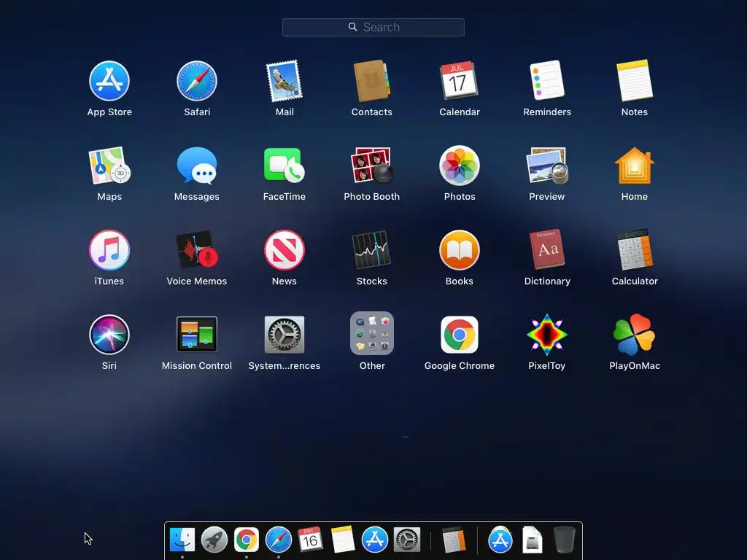747x560 pixels.
Task: Open the Books app
Action: 460,250
